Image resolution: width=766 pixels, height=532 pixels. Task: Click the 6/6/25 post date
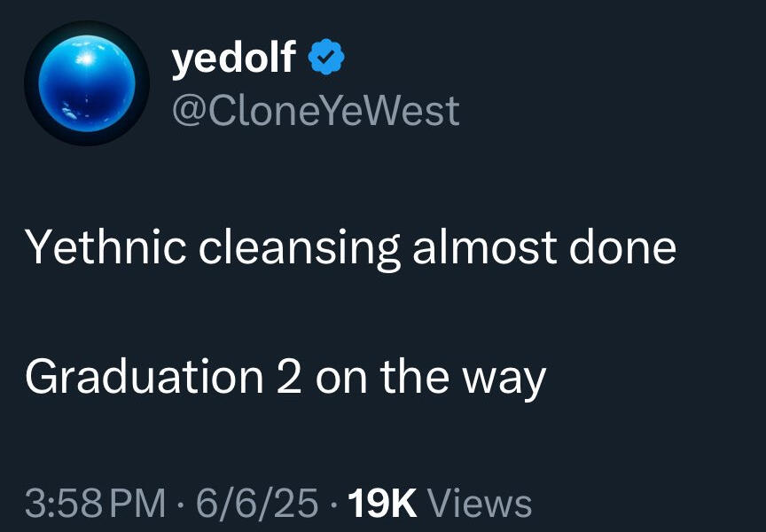(257, 503)
